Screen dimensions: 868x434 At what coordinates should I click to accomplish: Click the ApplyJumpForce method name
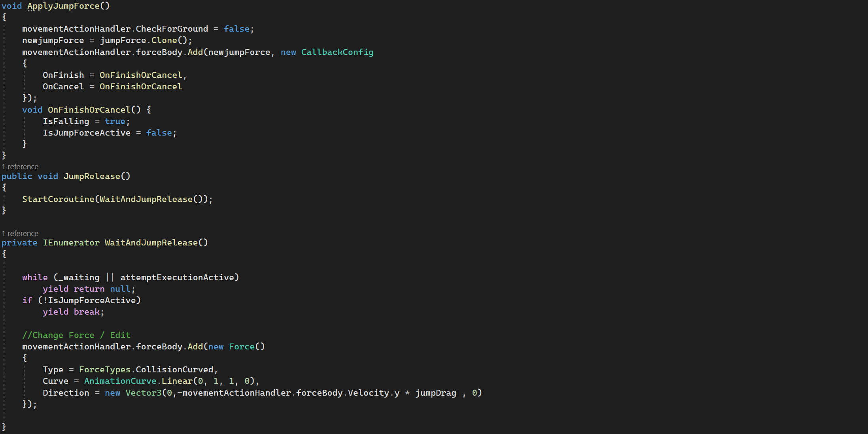[63, 6]
